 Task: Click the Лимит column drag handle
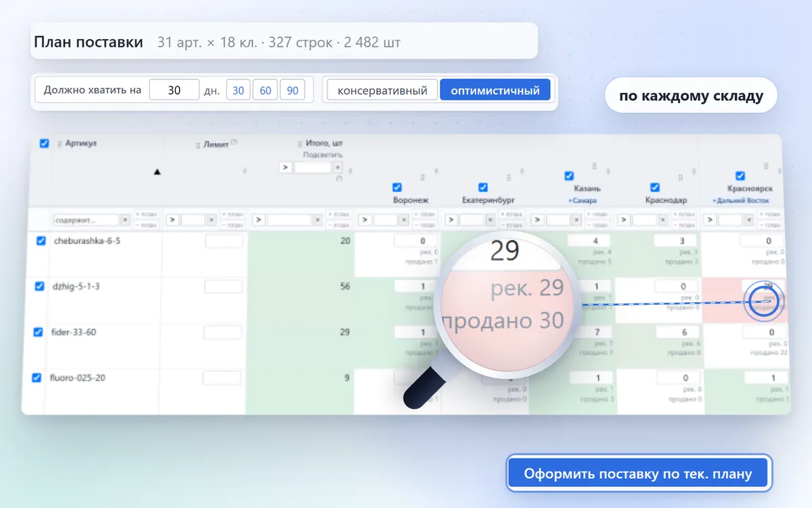pyautogui.click(x=198, y=145)
